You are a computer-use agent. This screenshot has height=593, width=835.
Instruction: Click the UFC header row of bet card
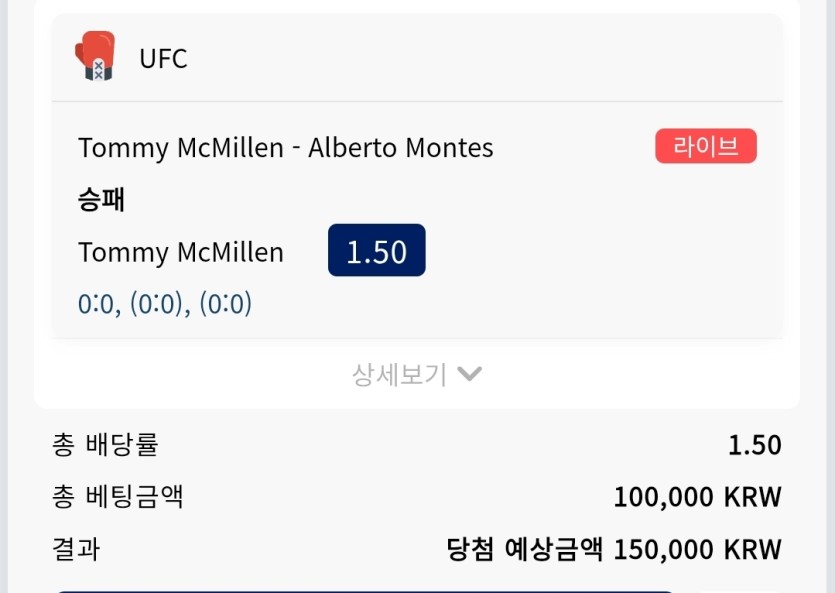click(418, 57)
